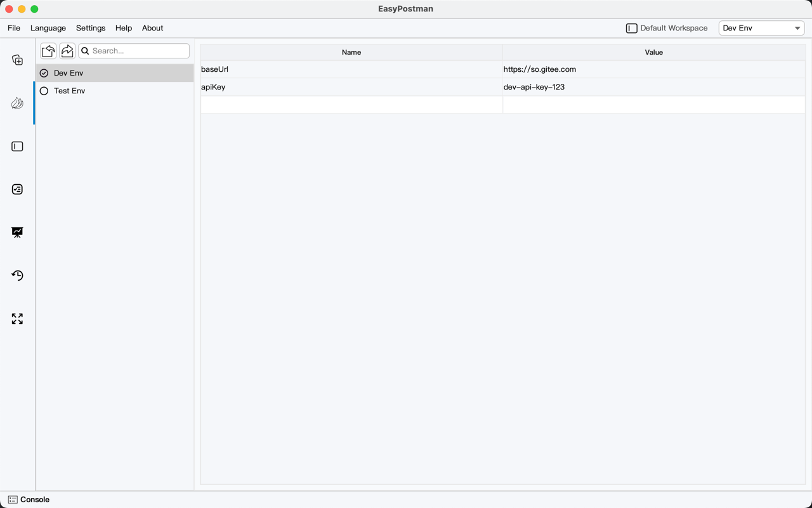Select the baseUrl name cell
Screen dimensions: 812x508
[351, 69]
